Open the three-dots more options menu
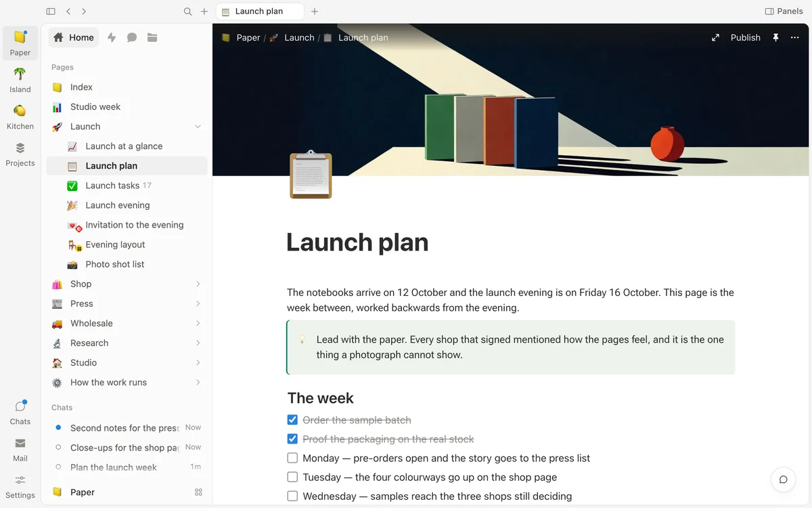Screen dimensions: 812x508 795,38
